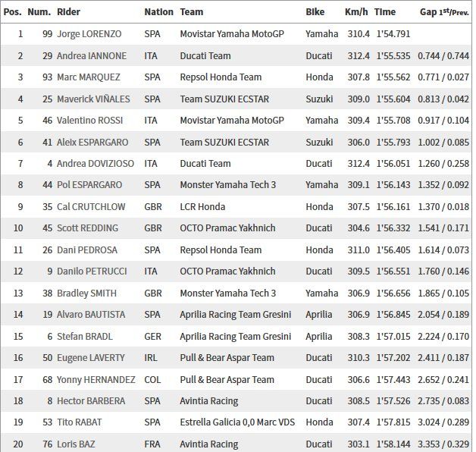Click the Rider column header
476x452 pixels.
pos(68,12)
